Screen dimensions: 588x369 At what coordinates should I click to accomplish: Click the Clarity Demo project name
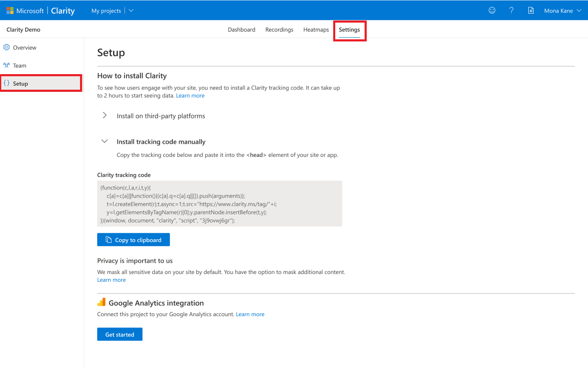(x=24, y=29)
